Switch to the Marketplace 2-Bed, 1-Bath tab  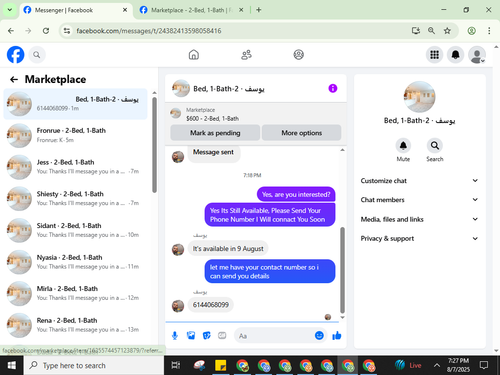point(192,10)
